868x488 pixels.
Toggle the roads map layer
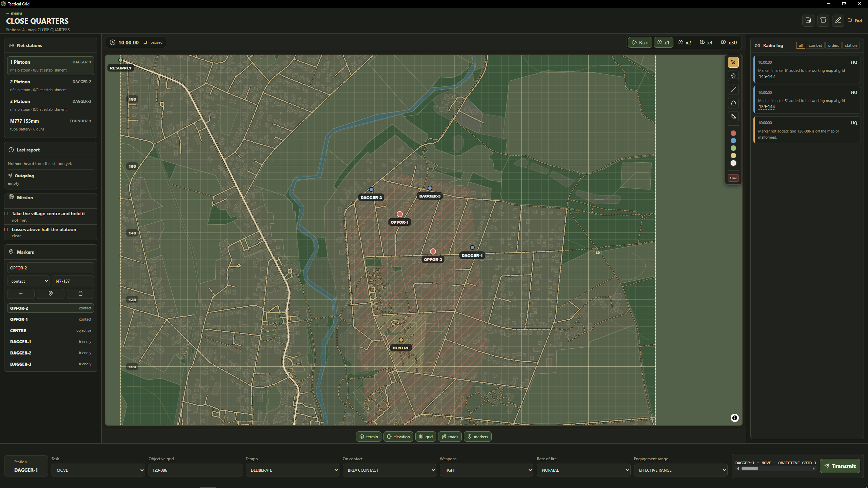450,436
